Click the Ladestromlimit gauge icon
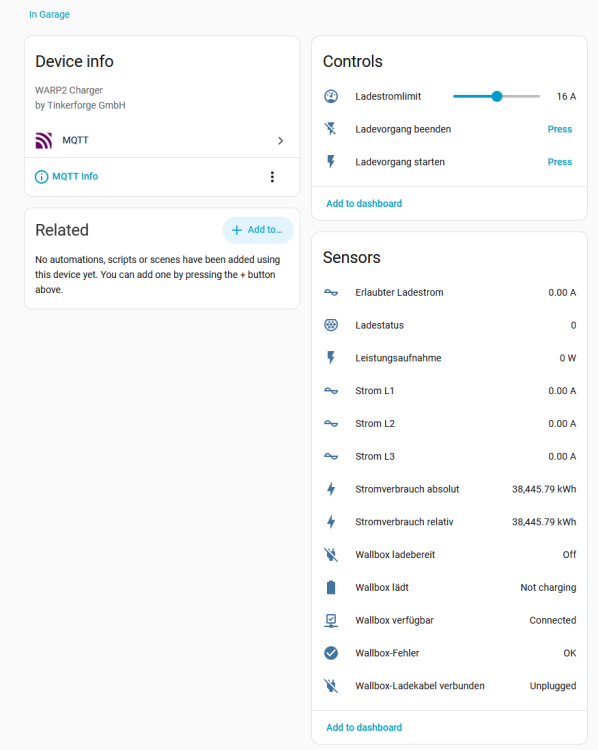 331,97
